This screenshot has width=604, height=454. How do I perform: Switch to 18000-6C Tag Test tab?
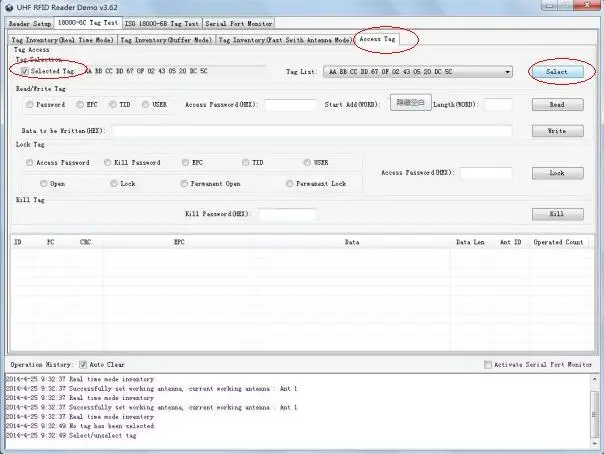pyautogui.click(x=88, y=23)
